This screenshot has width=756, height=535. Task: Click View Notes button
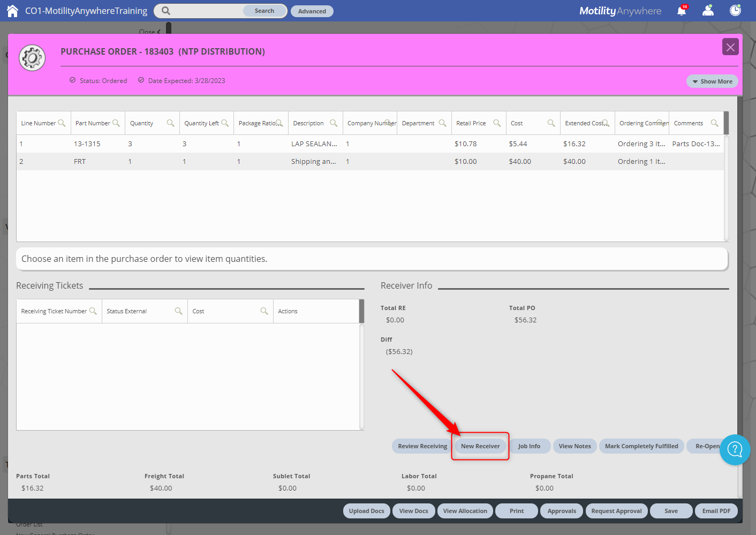point(575,446)
